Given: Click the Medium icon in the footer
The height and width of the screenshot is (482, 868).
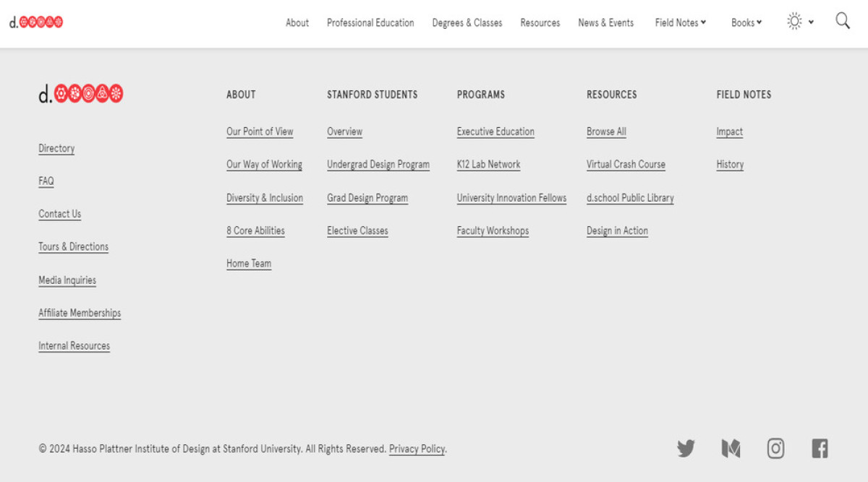Looking at the screenshot, I should pyautogui.click(x=731, y=448).
